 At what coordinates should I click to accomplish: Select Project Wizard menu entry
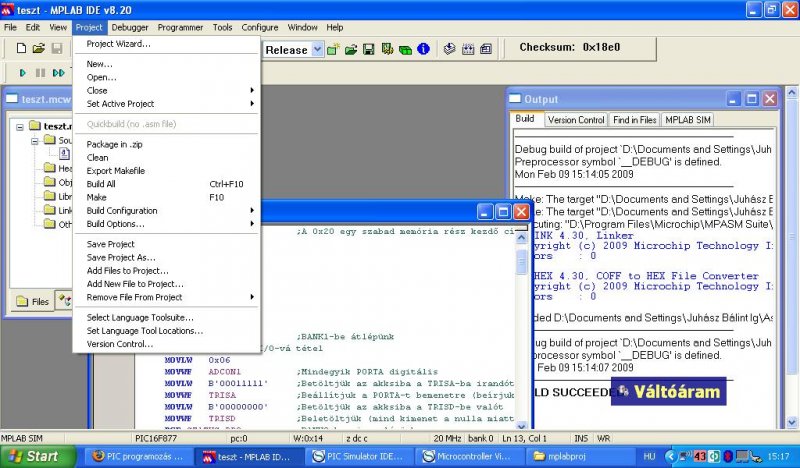point(166,44)
